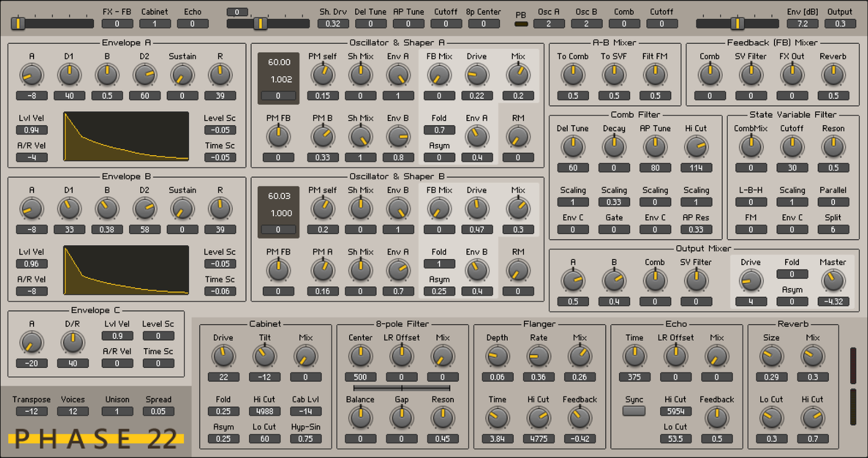
Task: Click the Cabinet Hi Cut value 4988
Action: [x=264, y=411]
